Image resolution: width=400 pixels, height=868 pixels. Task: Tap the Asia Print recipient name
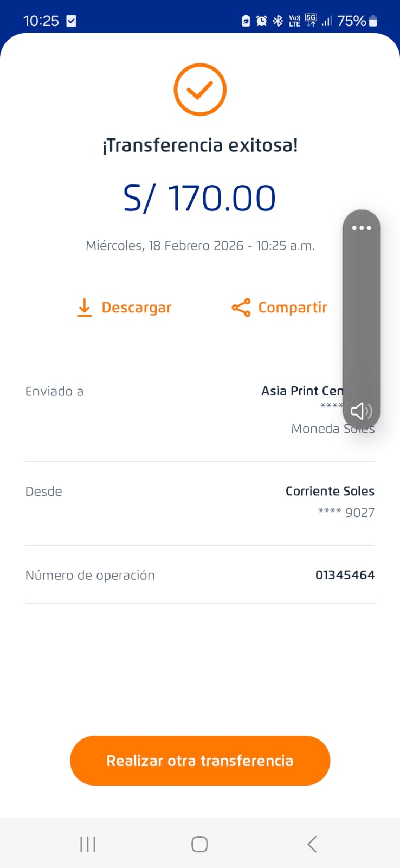click(x=302, y=391)
